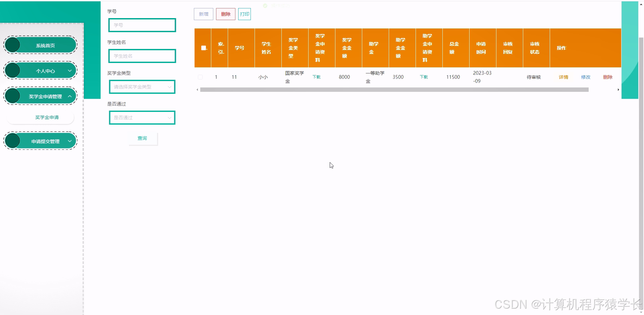Click the 查询 search button
The image size is (644, 315).
143,138
